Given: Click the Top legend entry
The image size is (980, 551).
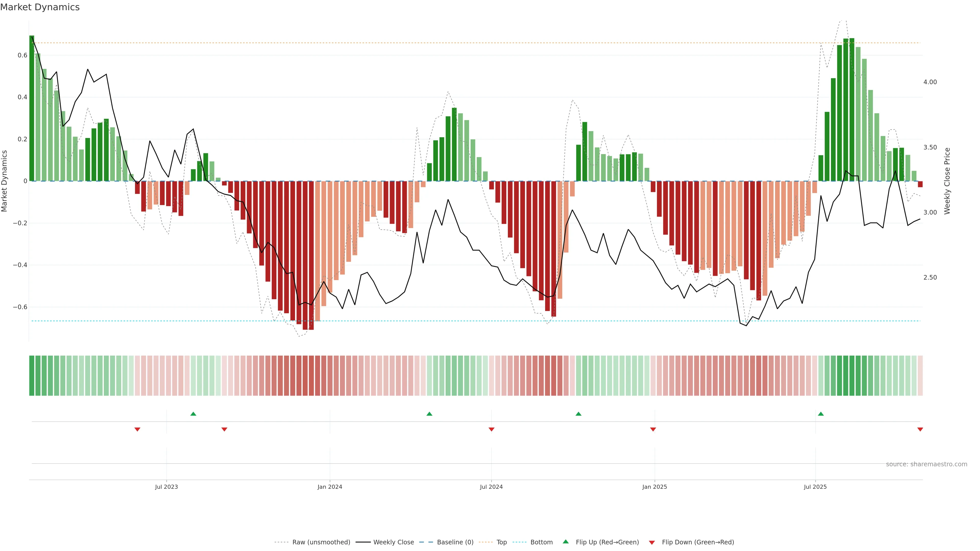Looking at the screenshot, I should coord(501,542).
